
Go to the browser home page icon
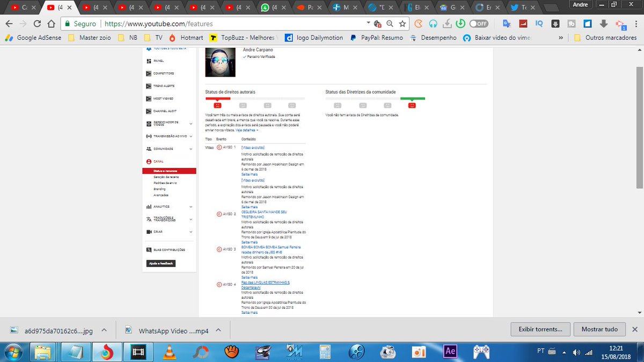pos(51,24)
